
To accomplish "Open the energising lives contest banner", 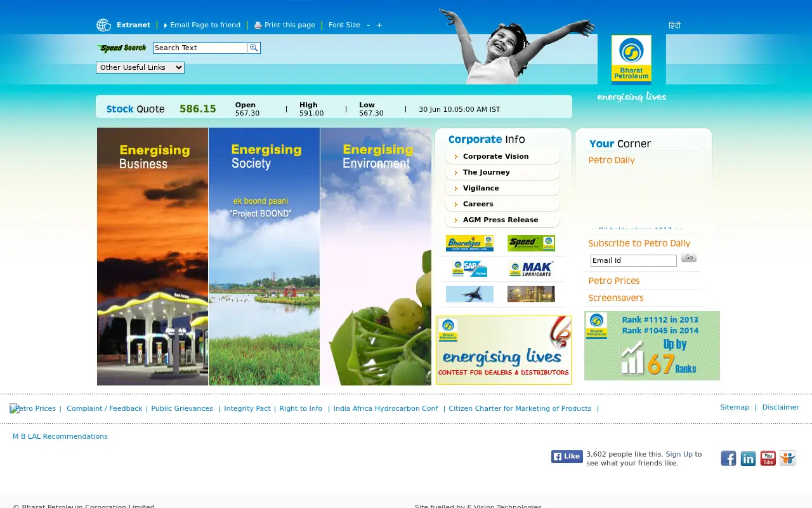I will coord(504,350).
